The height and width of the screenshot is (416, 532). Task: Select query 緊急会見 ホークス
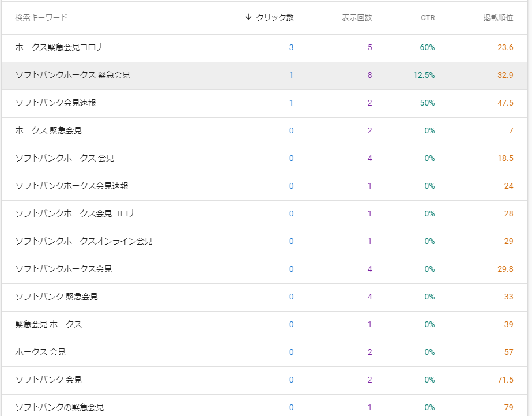[48, 324]
